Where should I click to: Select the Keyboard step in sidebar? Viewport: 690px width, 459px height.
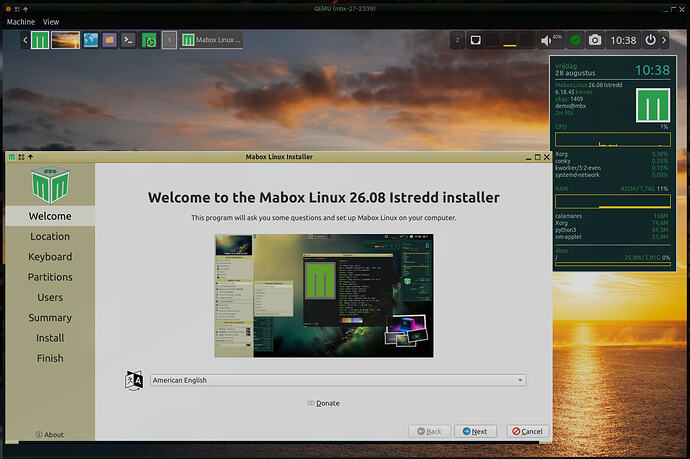click(x=50, y=257)
